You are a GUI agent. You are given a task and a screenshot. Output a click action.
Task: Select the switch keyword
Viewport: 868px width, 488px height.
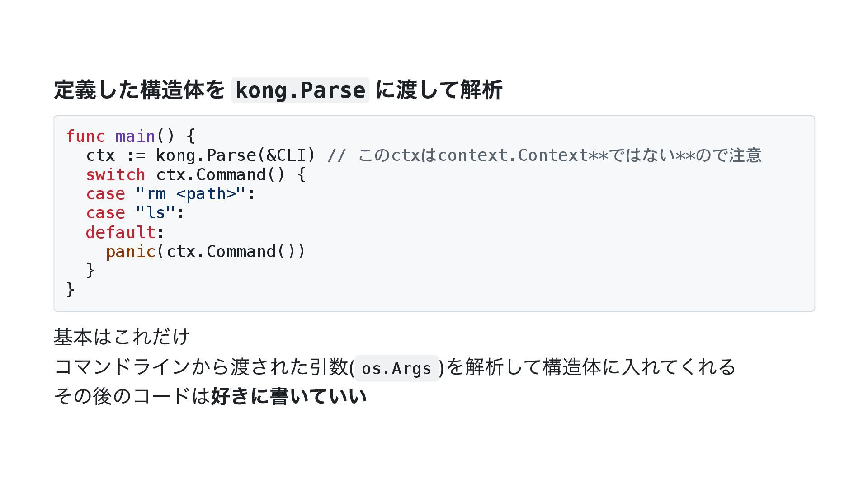(116, 175)
